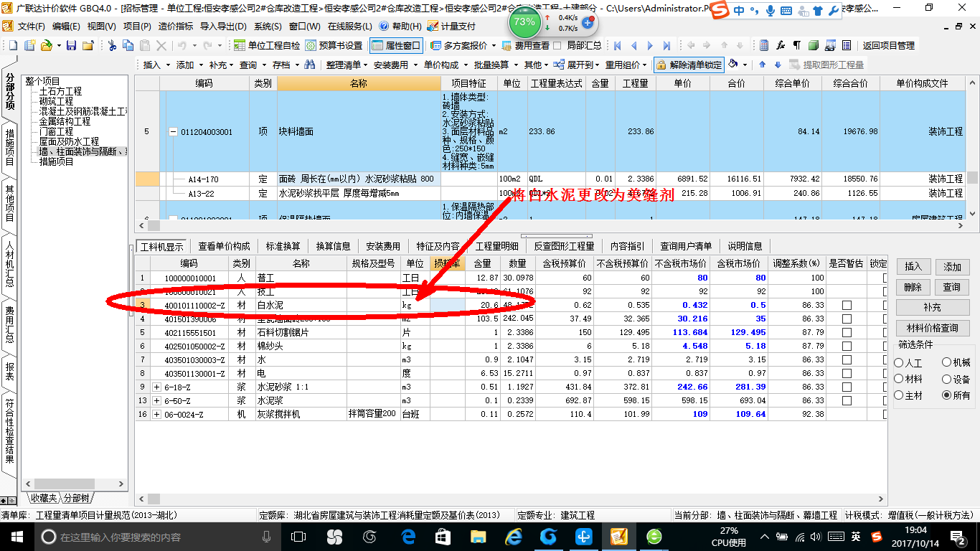
Task: Expand the 6-18-Z 水泥砂浆 1:1 row
Action: [156, 387]
